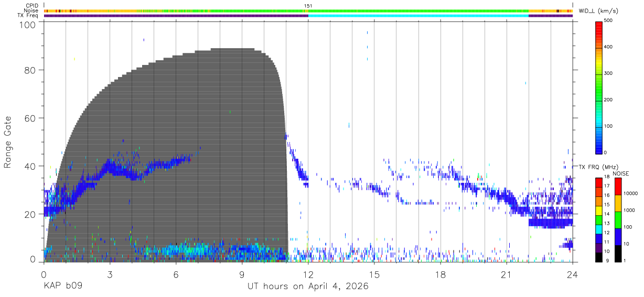Click x-axis tick label 15
Image resolution: width=644 pixels, height=297 pixels.
(374, 274)
